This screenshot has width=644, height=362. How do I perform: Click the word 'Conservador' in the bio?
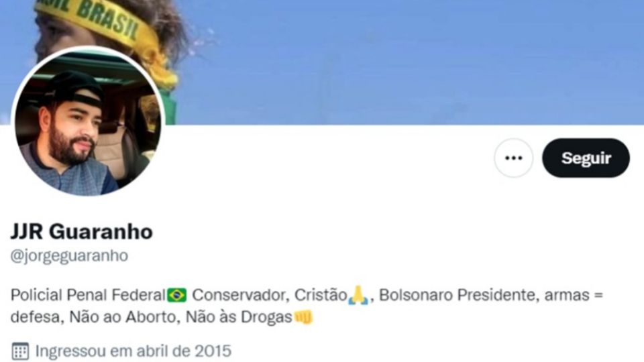(x=239, y=295)
